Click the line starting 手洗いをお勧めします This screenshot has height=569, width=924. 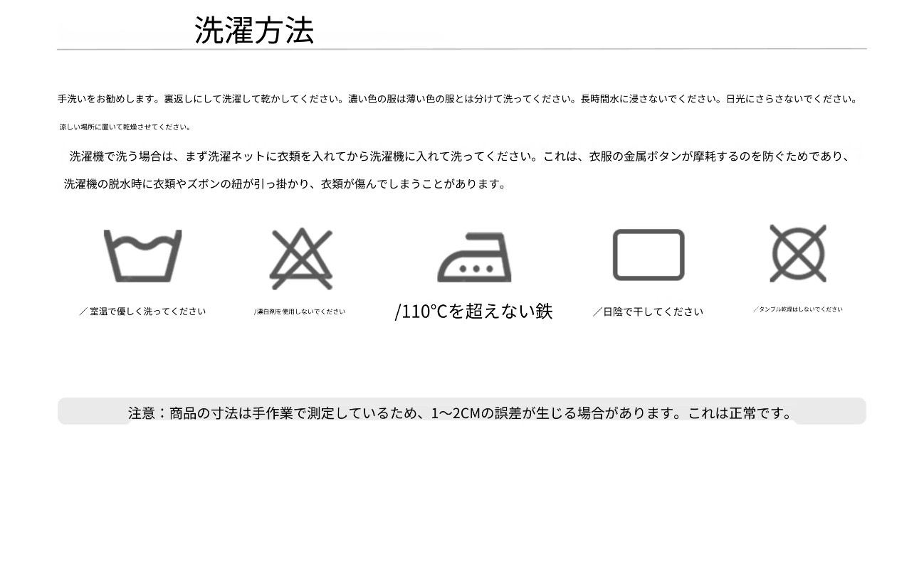458,99
